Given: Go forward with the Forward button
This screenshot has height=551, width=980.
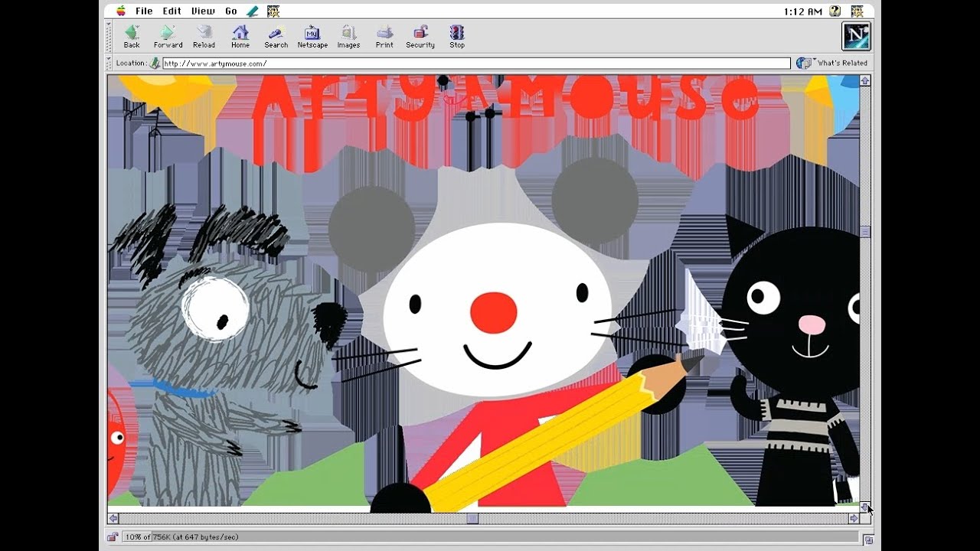Looking at the screenshot, I should click(168, 36).
